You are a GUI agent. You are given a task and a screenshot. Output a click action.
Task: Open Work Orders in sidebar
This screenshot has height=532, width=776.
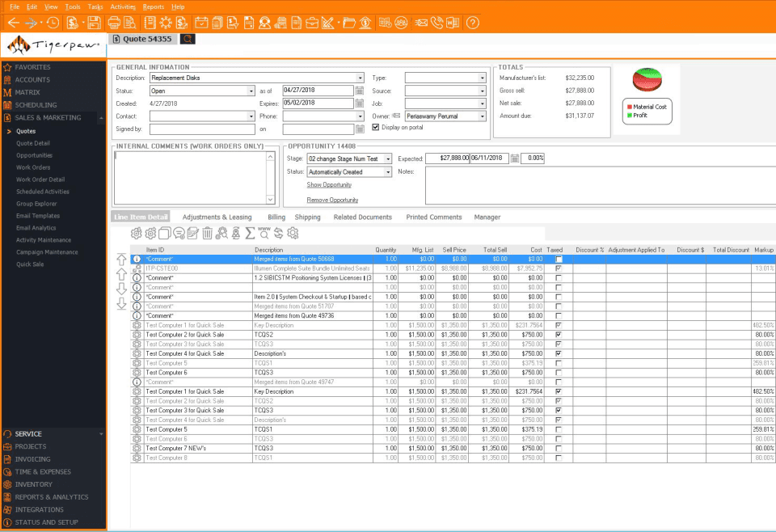click(32, 167)
